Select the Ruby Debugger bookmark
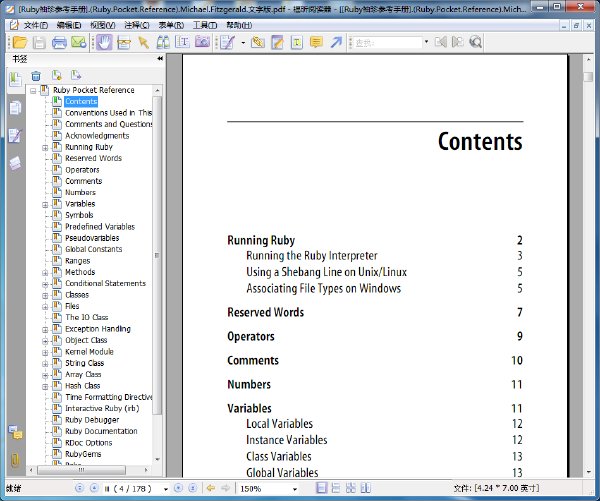 click(x=92, y=420)
